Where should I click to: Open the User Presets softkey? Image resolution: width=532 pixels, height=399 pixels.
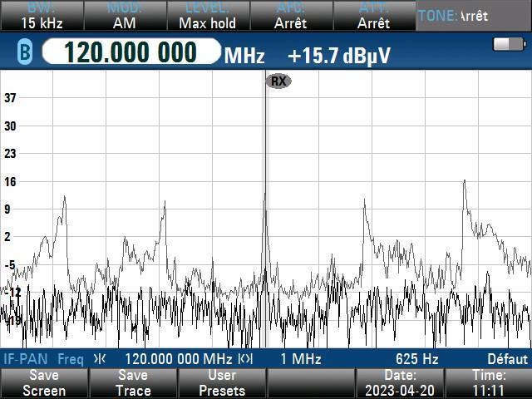(222, 383)
